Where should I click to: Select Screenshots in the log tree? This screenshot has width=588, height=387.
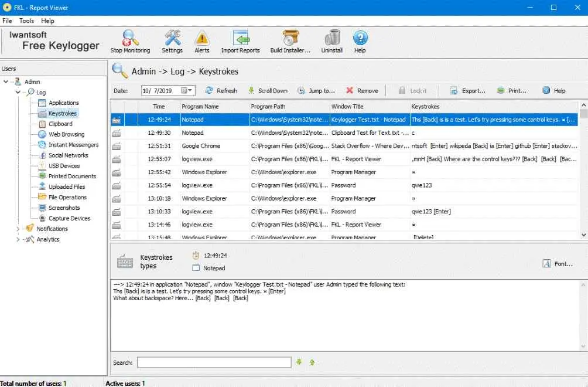pos(64,208)
